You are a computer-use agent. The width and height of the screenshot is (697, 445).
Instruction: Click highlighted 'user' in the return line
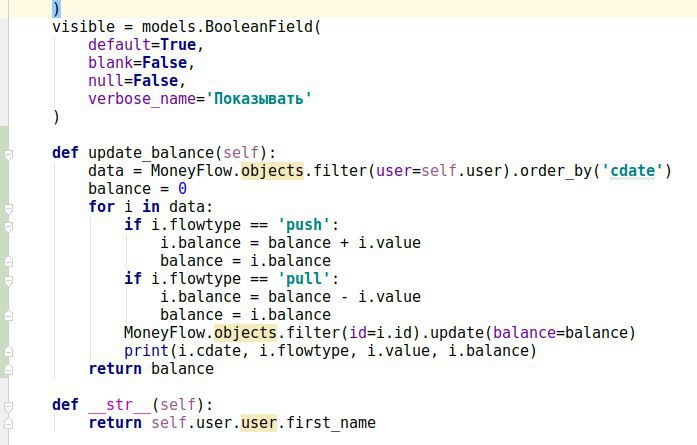point(259,422)
